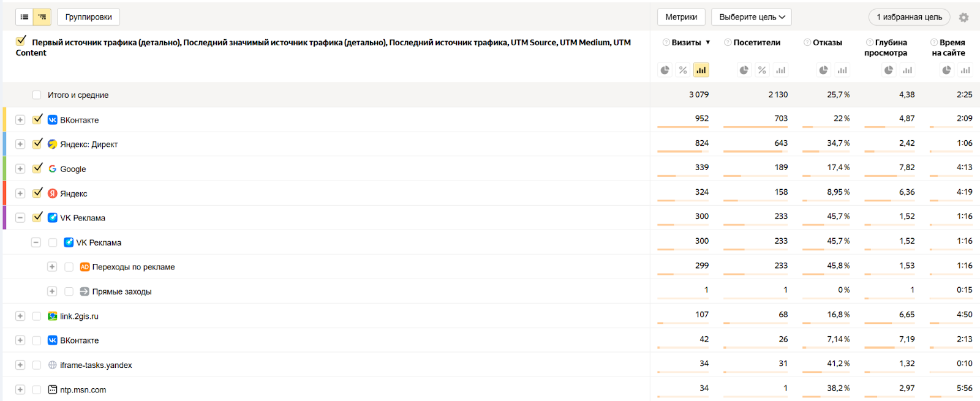980x401 pixels.
Task: Click the ntp.msn.com row label
Action: 83,389
